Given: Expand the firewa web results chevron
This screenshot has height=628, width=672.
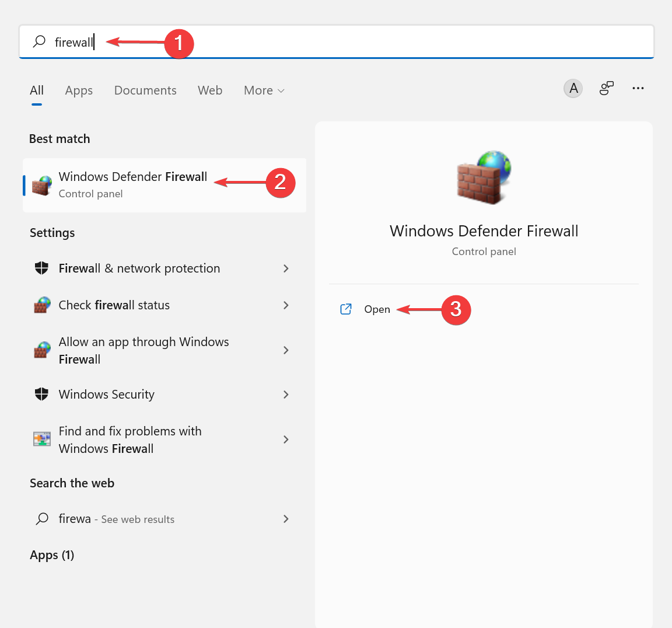Looking at the screenshot, I should [x=286, y=519].
